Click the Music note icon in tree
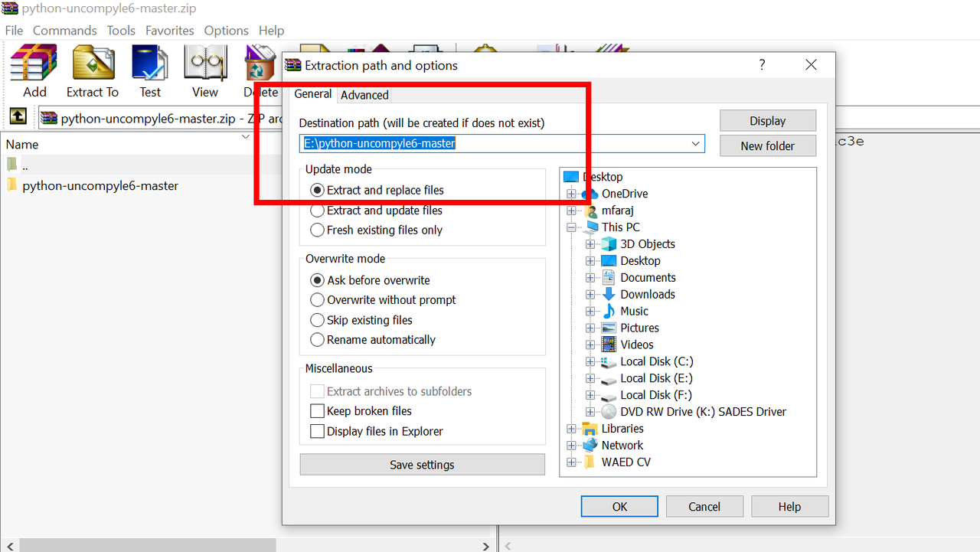The width and height of the screenshot is (980, 552). [x=609, y=312]
